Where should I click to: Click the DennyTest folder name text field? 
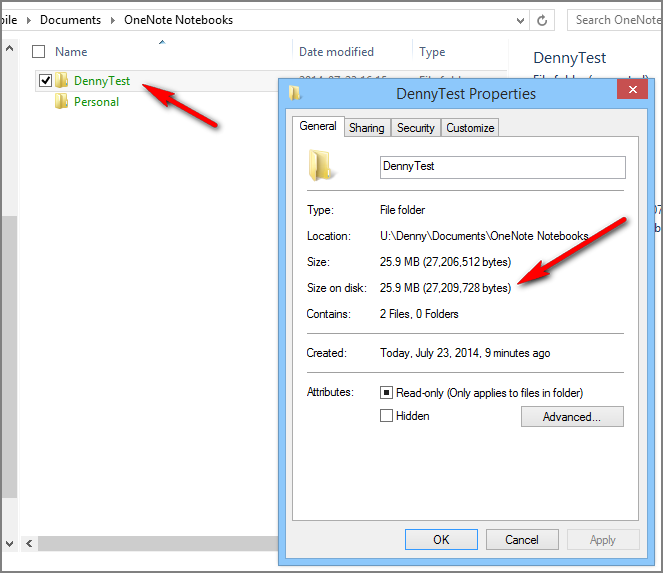[x=502, y=167]
